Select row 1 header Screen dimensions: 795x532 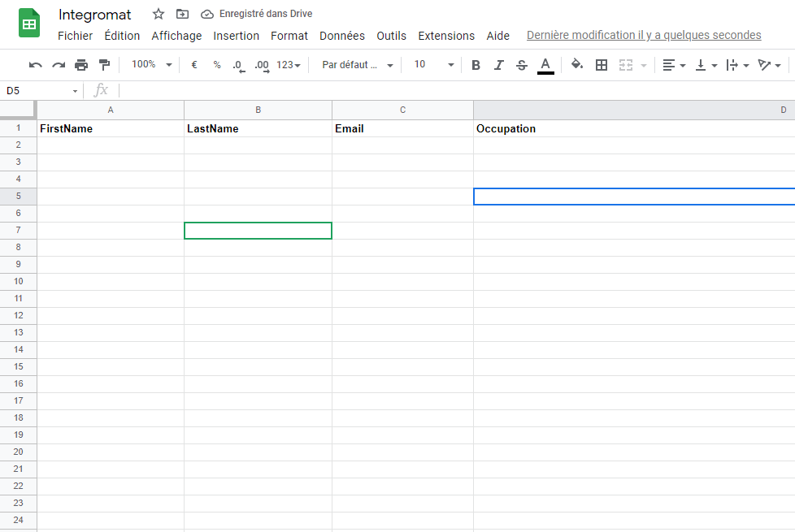point(18,128)
